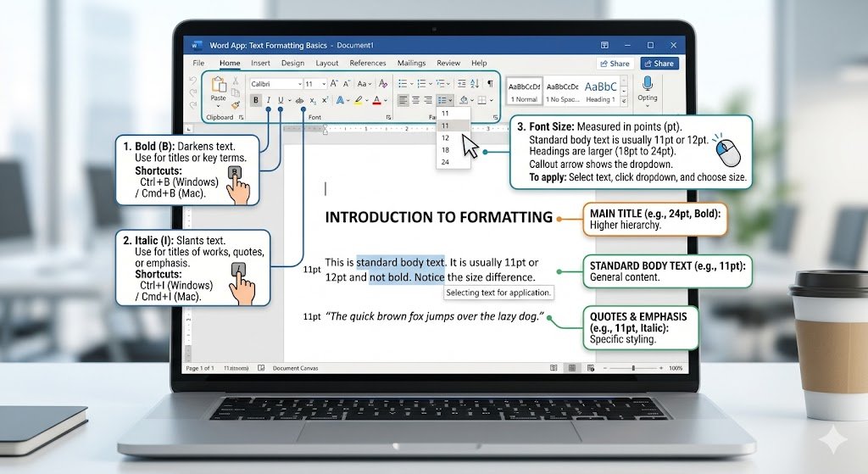Increase font size with Grow Font icon
Image resolution: width=868 pixels, height=474 pixels.
point(334,84)
